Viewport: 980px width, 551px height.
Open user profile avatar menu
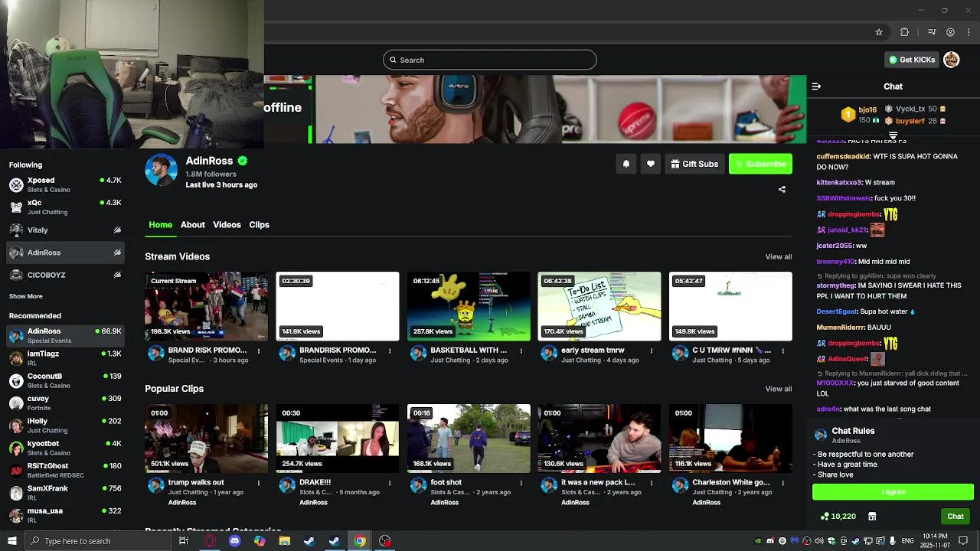tap(952, 60)
